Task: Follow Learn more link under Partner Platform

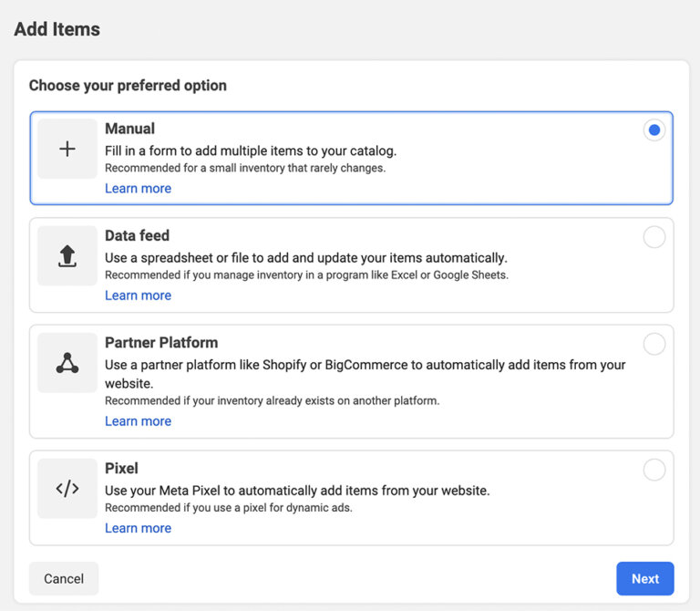Action: pyautogui.click(x=138, y=421)
